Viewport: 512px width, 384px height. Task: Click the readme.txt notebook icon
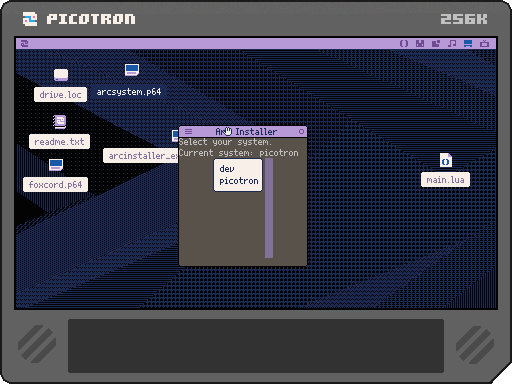(60, 122)
